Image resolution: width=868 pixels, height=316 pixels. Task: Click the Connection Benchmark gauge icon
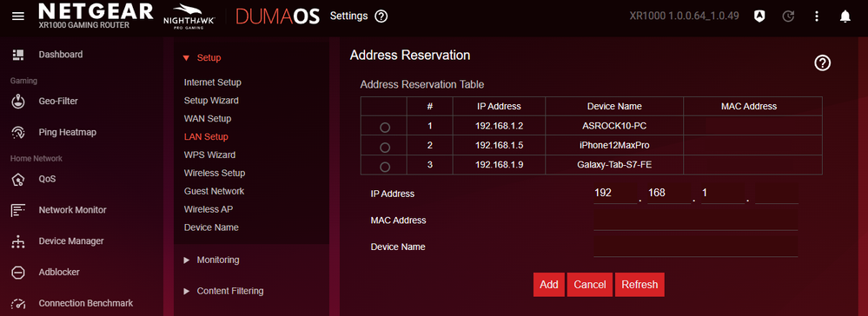(x=18, y=303)
